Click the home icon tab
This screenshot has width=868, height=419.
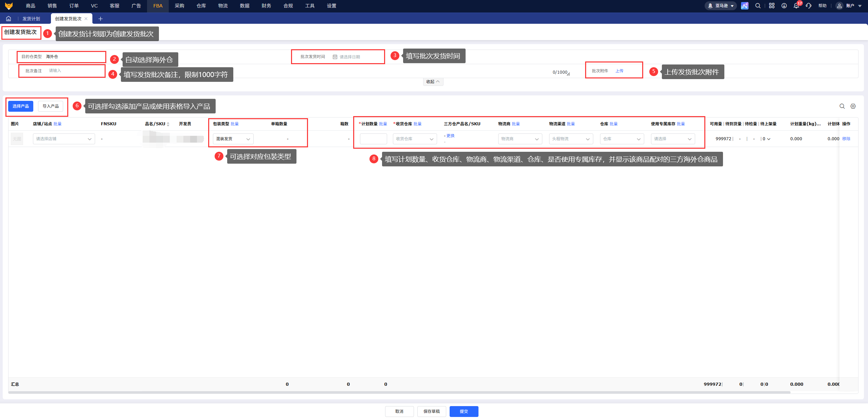pyautogui.click(x=8, y=19)
